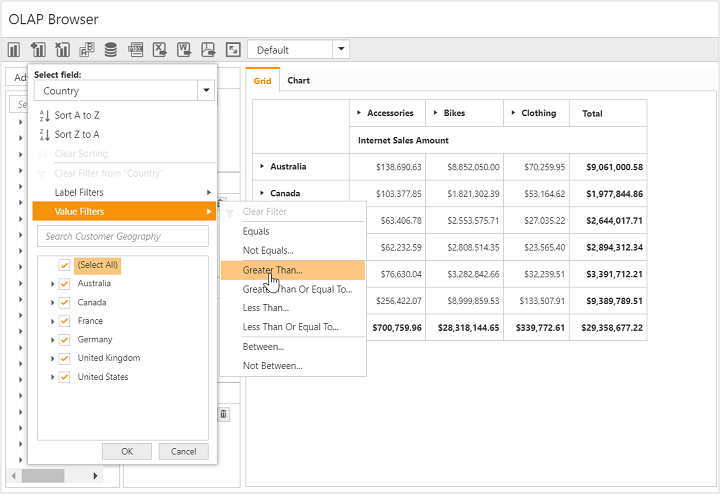
Task: Uncheck the Germany checkbox
Action: 64,340
